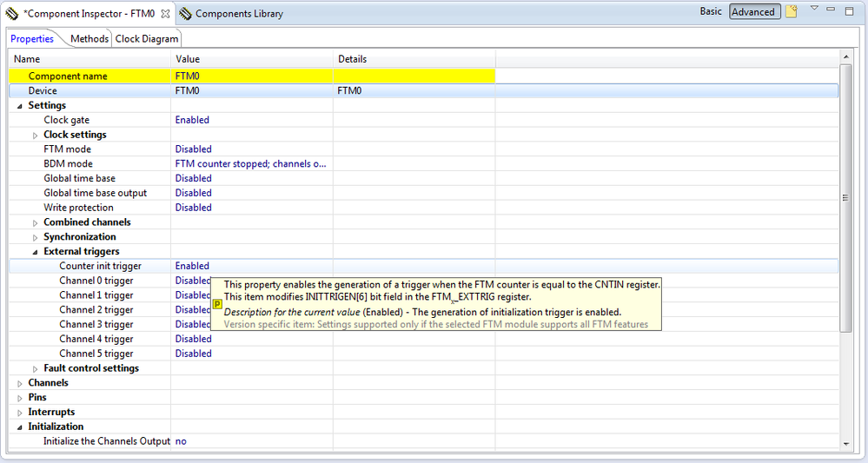Screen dimensions: 868x463
Task: Click the yellow P tooltip icon
Action: pyautogui.click(x=217, y=305)
